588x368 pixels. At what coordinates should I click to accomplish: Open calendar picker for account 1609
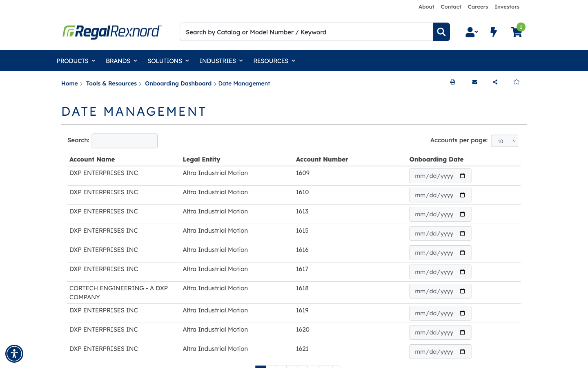(x=463, y=176)
